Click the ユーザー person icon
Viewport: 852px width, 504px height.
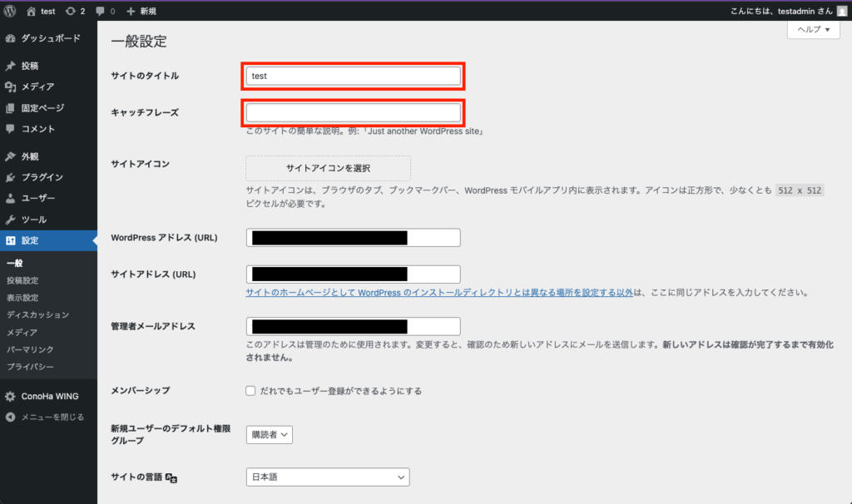tap(10, 198)
